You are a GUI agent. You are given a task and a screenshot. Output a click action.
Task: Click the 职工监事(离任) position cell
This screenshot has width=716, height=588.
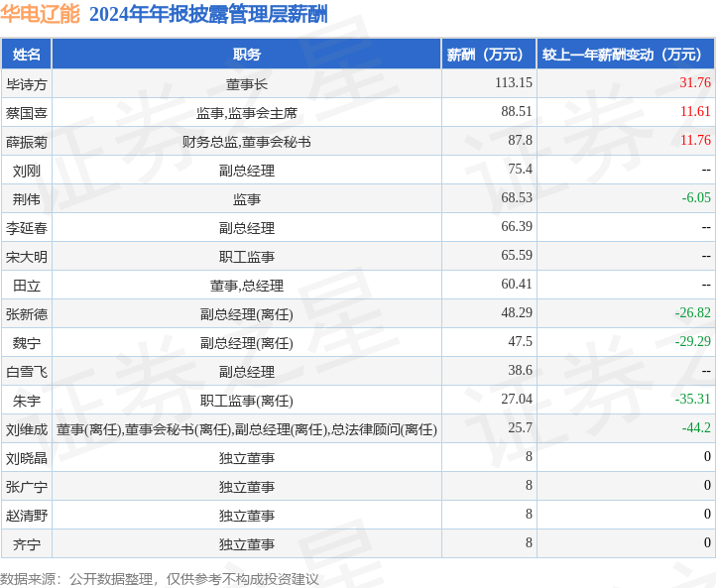[x=247, y=401]
